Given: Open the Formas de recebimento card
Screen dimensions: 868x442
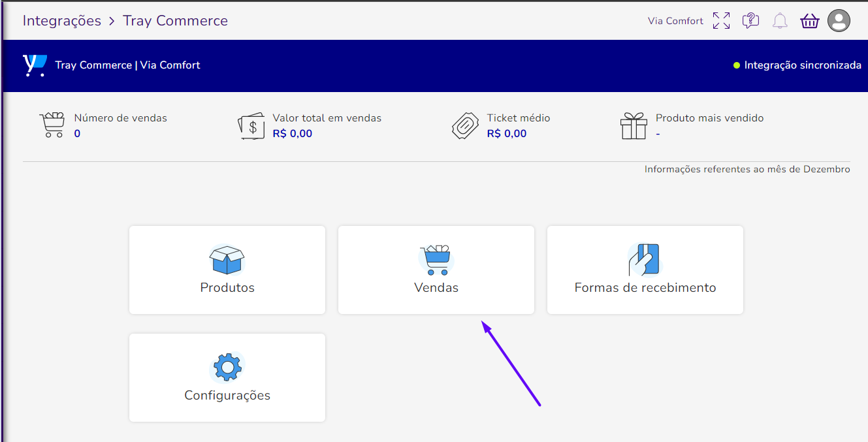Looking at the screenshot, I should click(x=645, y=270).
